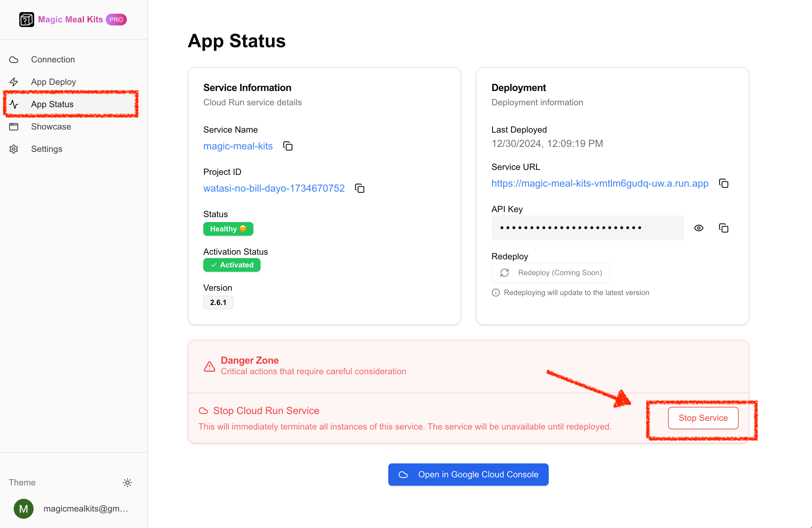
Task: Click the cloud icon beside Stop Cloud Run Service
Action: coord(203,411)
